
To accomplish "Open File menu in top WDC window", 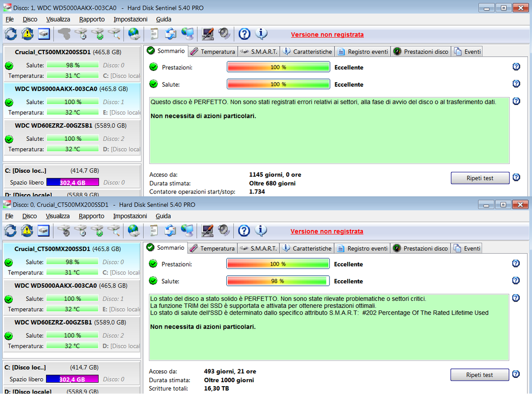I will click(x=9, y=19).
